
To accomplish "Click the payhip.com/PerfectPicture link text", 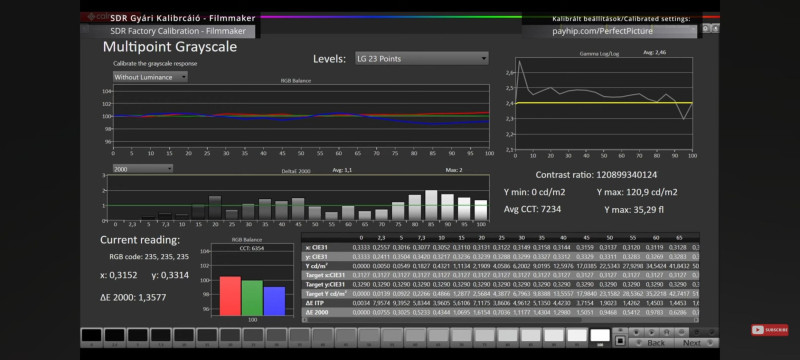I will click(602, 31).
